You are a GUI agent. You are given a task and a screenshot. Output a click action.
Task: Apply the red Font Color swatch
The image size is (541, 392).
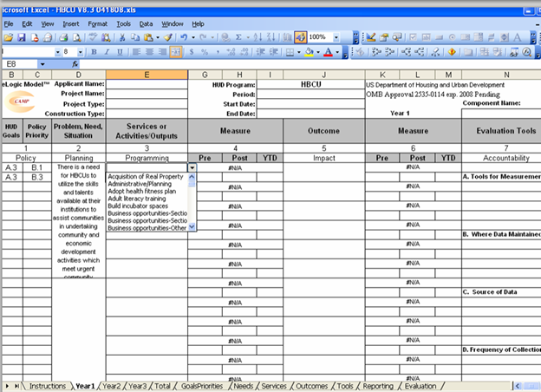pyautogui.click(x=328, y=52)
